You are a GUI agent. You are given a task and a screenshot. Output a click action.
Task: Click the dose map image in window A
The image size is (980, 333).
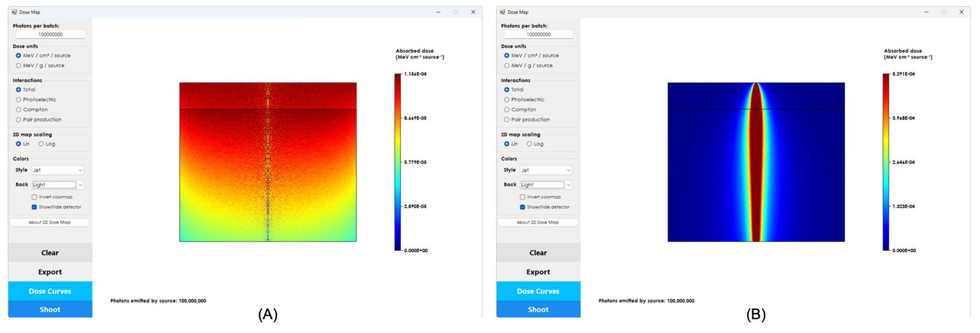268,162
